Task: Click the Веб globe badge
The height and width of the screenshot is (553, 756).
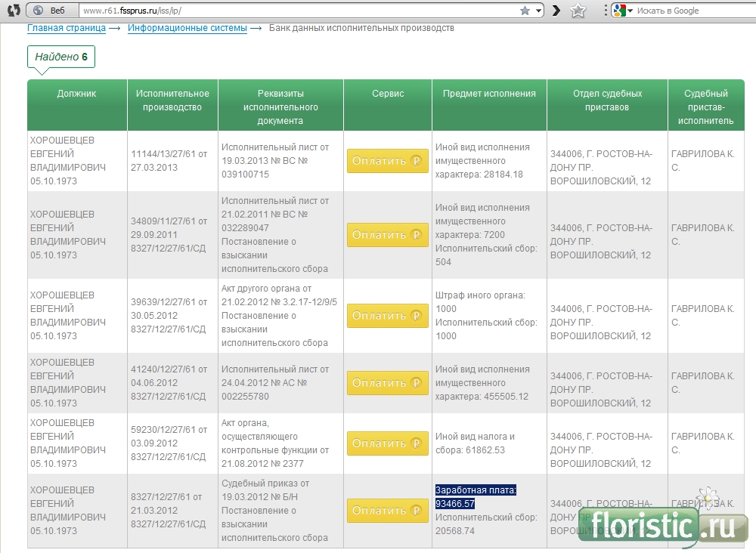Action: click(49, 11)
